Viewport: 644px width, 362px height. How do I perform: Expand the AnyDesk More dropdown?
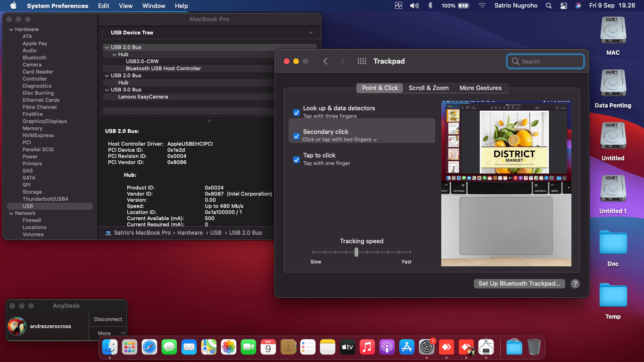(112, 333)
